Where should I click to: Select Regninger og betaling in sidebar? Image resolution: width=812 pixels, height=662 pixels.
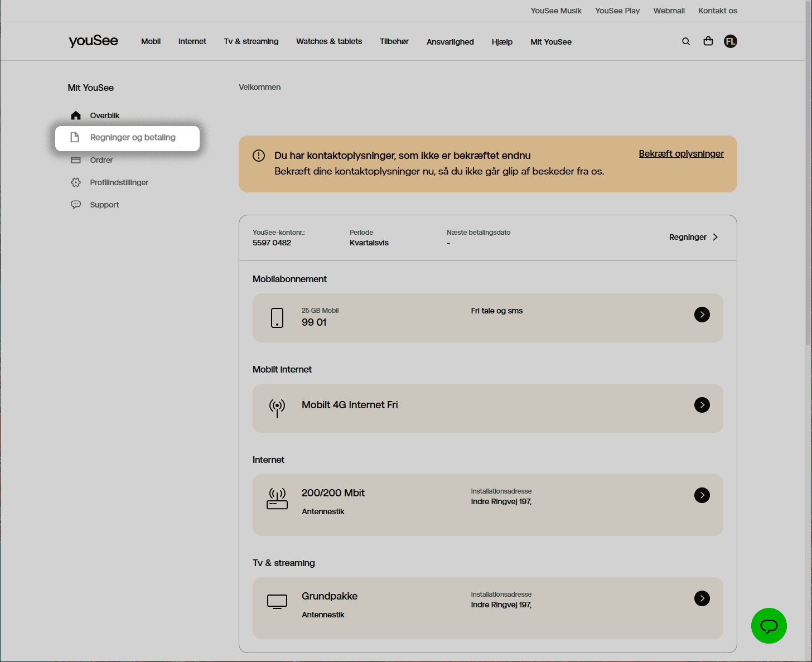(133, 138)
